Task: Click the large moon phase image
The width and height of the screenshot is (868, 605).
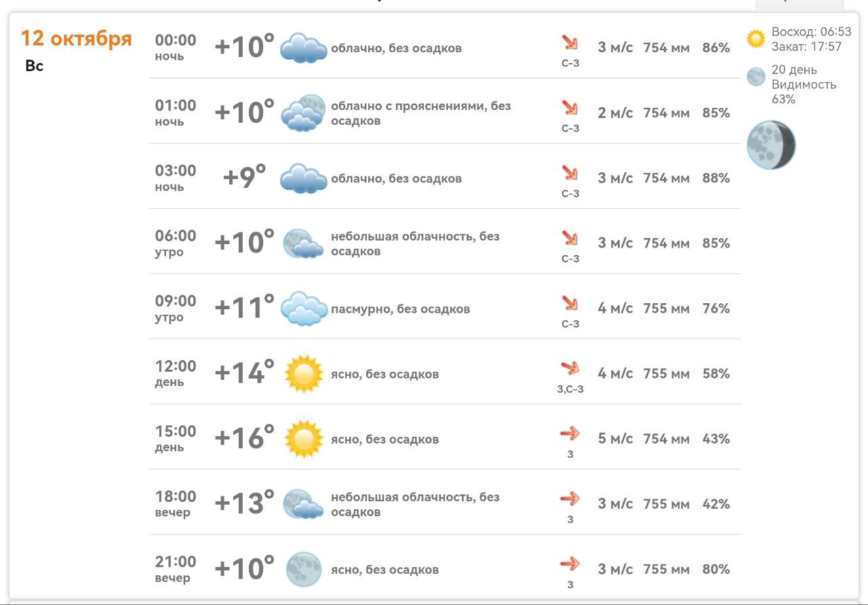Action: coord(771,145)
